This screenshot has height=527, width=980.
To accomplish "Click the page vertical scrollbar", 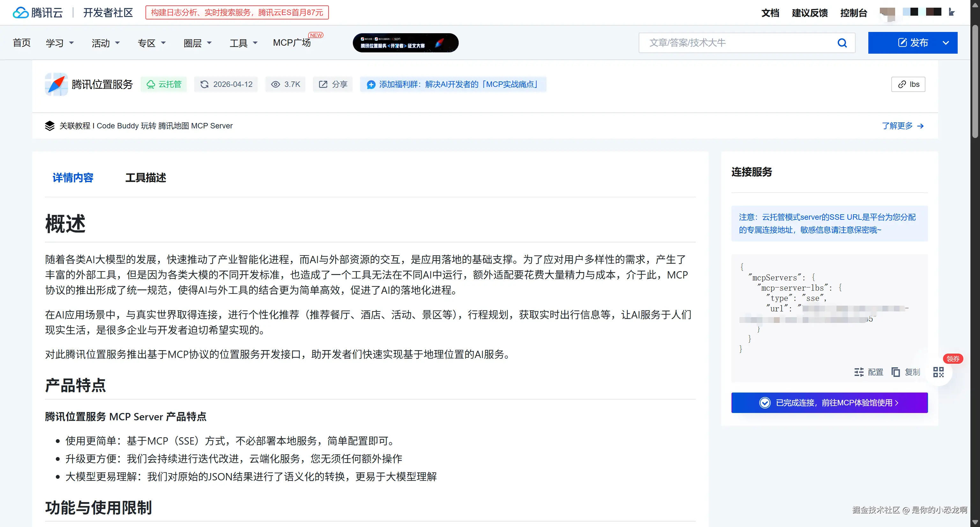I will click(975, 81).
